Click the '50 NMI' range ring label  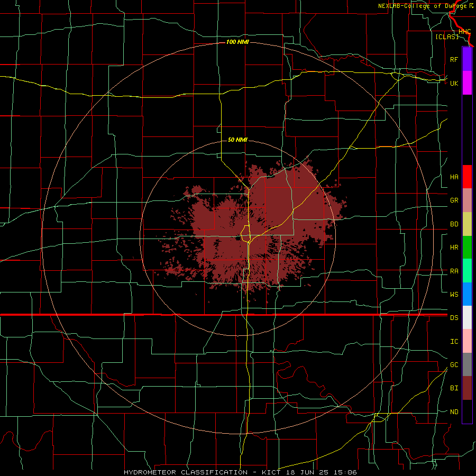pos(237,140)
